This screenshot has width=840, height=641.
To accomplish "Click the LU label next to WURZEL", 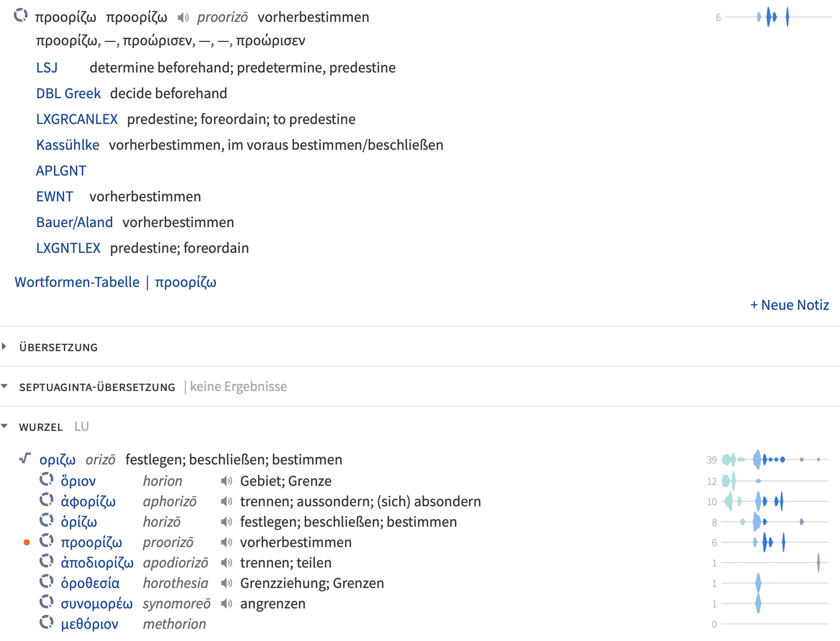I will 81,427.
